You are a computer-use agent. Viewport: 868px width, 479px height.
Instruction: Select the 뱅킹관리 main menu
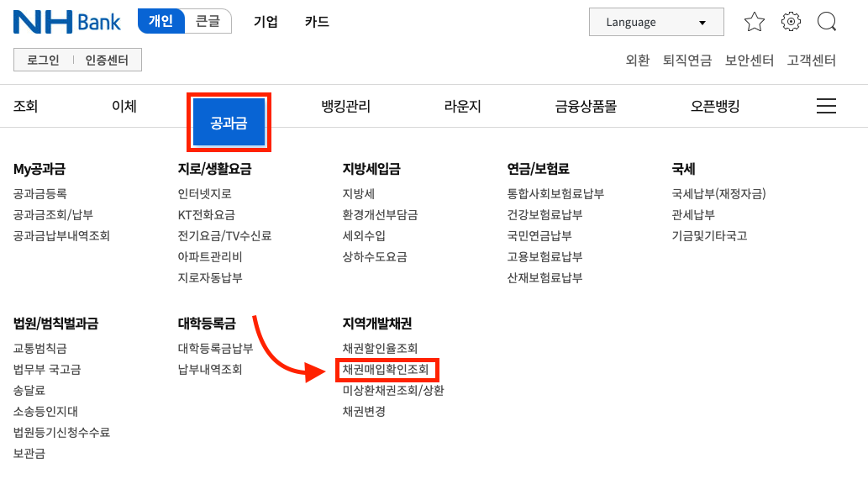coord(346,106)
